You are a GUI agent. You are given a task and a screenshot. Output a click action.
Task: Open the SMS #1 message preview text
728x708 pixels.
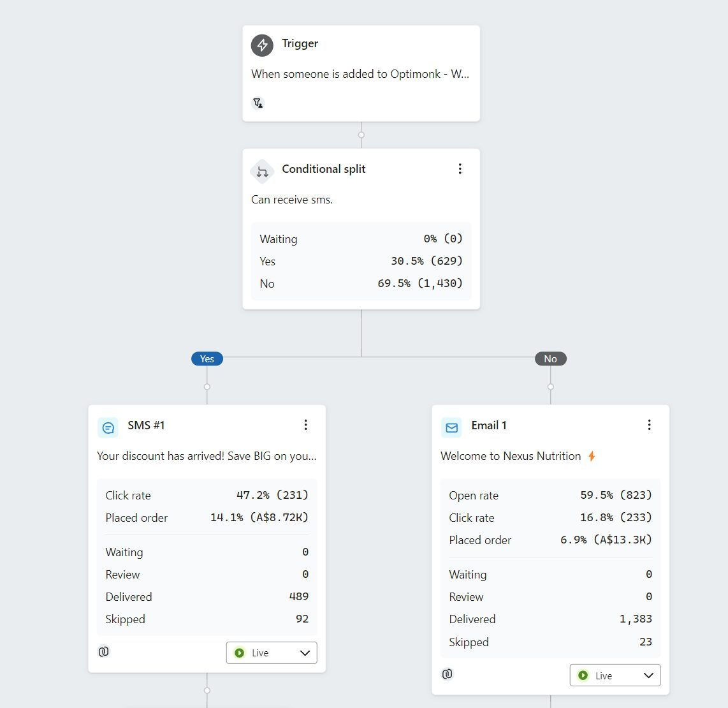tap(207, 456)
